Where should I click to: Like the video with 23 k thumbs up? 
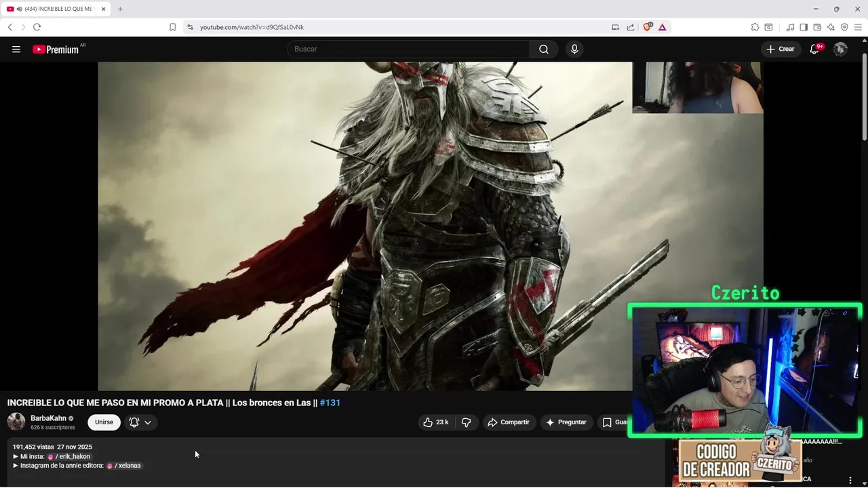click(436, 422)
